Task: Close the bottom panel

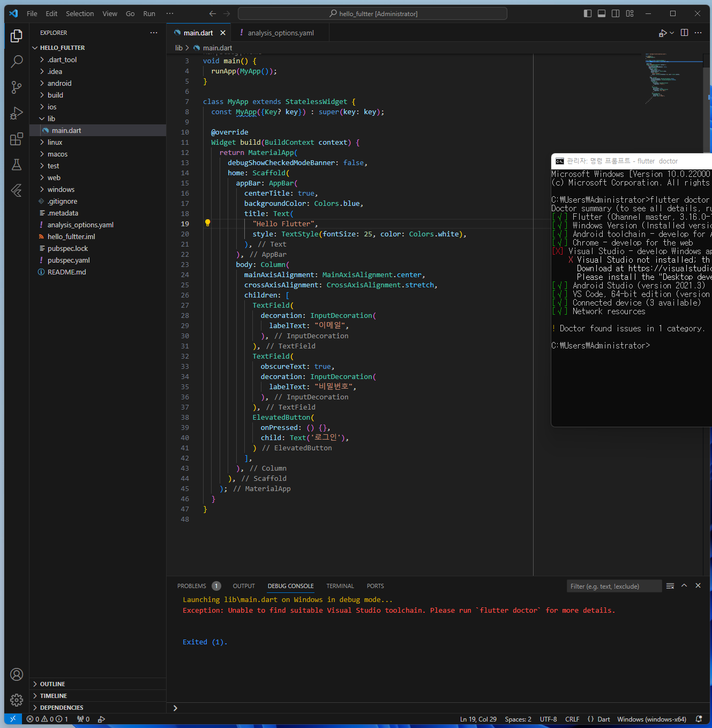Action: point(698,586)
